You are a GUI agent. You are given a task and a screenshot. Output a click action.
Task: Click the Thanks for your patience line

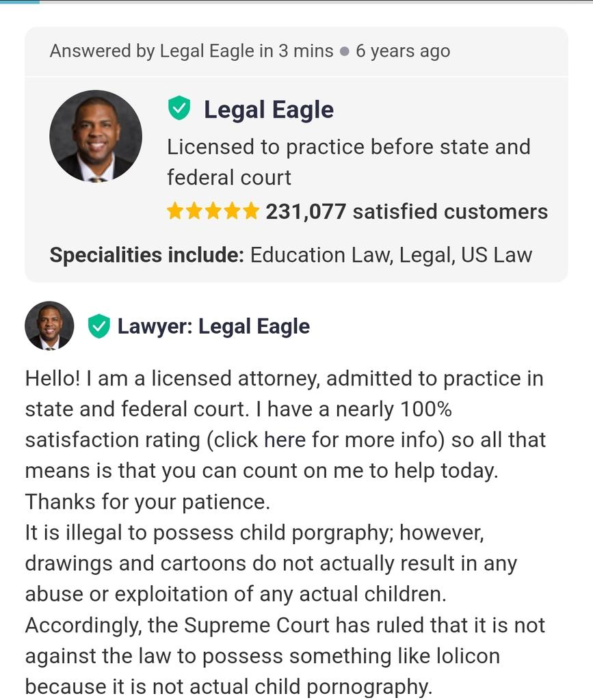click(x=148, y=502)
